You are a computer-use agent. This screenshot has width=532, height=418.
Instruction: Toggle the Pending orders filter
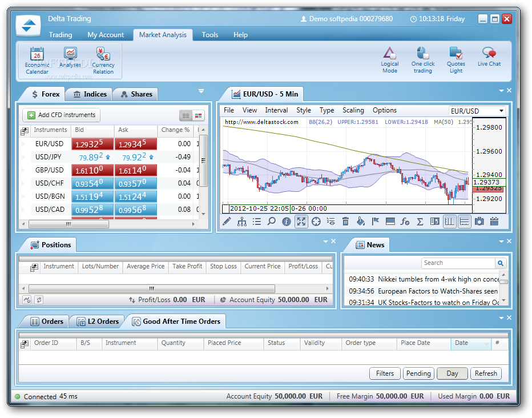coord(418,373)
